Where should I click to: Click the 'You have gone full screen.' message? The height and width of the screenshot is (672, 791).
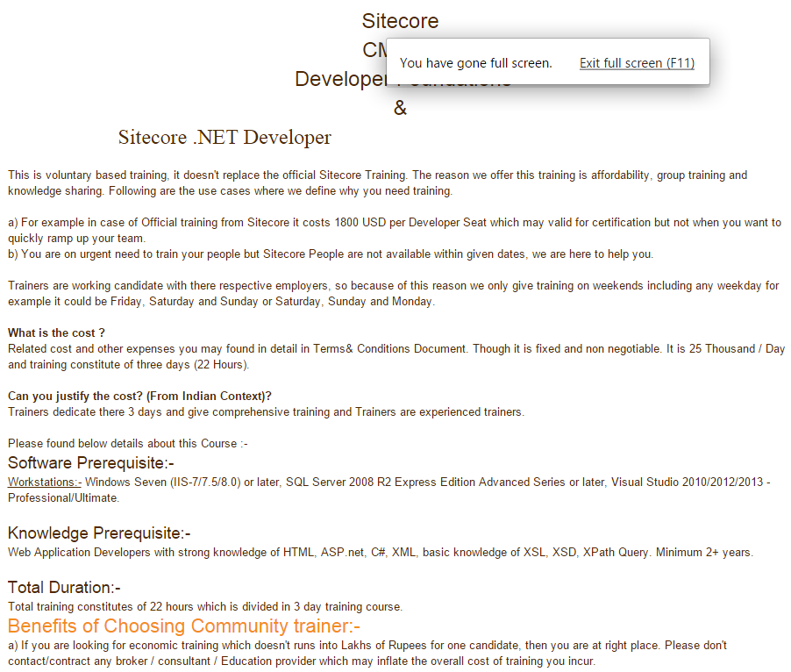[475, 63]
